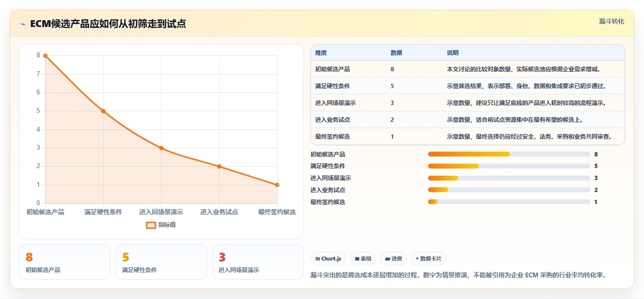The height and width of the screenshot is (299, 644).
Task: Open the data card showing 3
Action: [258, 262]
